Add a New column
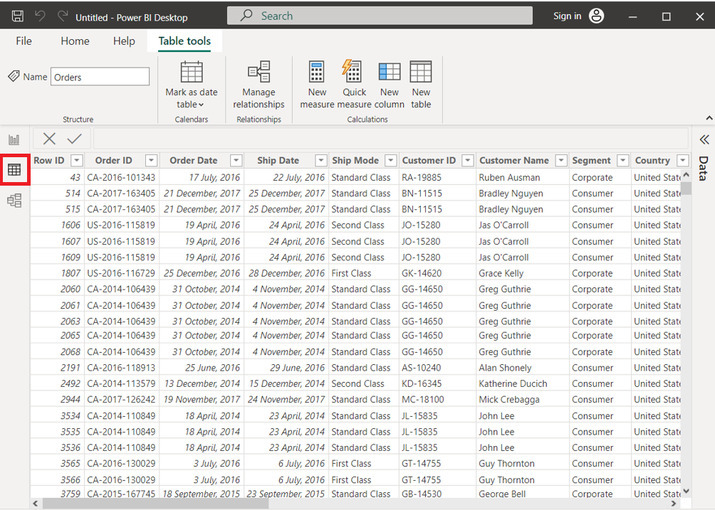The width and height of the screenshot is (715, 510). pos(389,72)
